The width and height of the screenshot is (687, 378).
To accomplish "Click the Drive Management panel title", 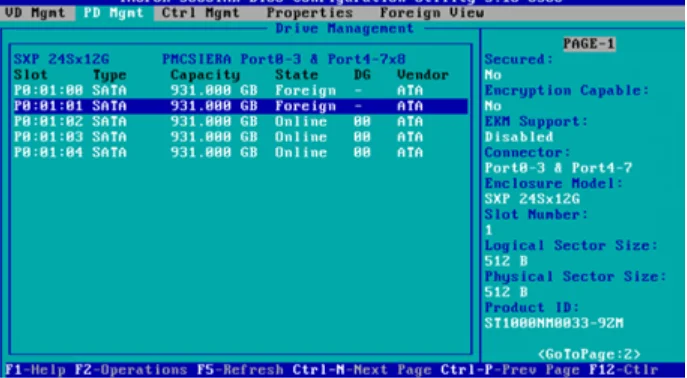I will click(x=344, y=28).
